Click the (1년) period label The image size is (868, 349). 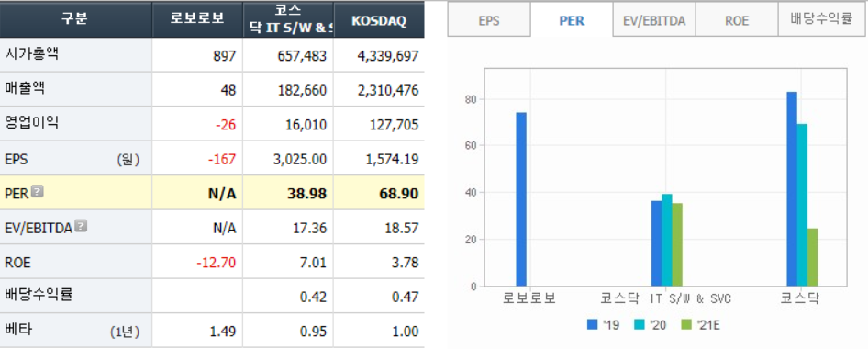125,332
